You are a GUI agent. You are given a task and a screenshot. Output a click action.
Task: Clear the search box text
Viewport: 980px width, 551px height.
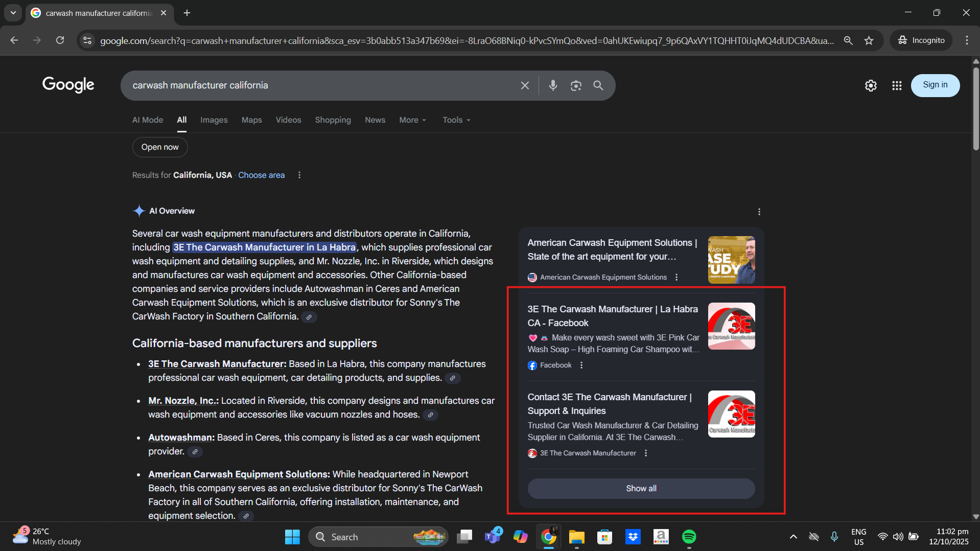(525, 85)
